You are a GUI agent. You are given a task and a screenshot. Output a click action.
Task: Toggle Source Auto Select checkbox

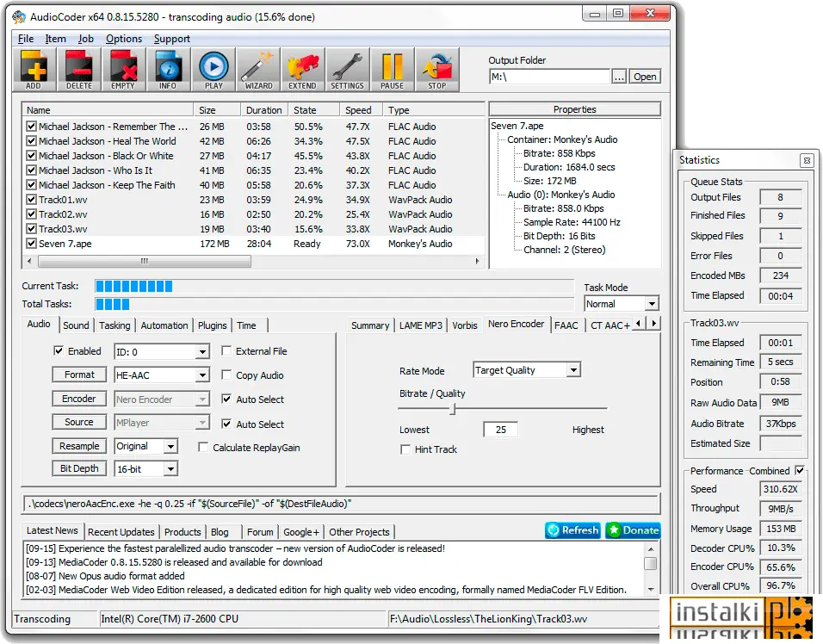tap(226, 424)
